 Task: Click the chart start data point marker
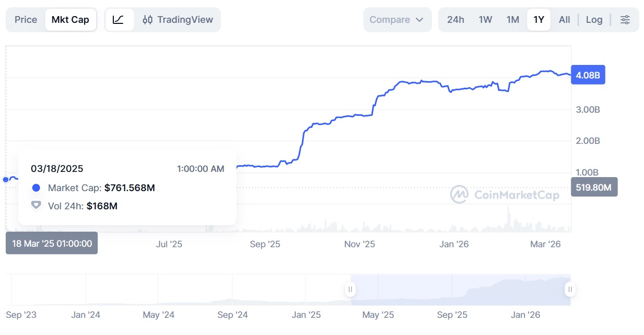click(x=6, y=179)
